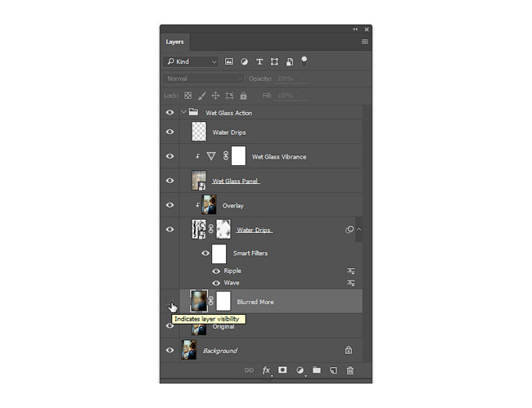Lock transparent pixels icon
This screenshot has height=408, width=532.
(x=188, y=96)
